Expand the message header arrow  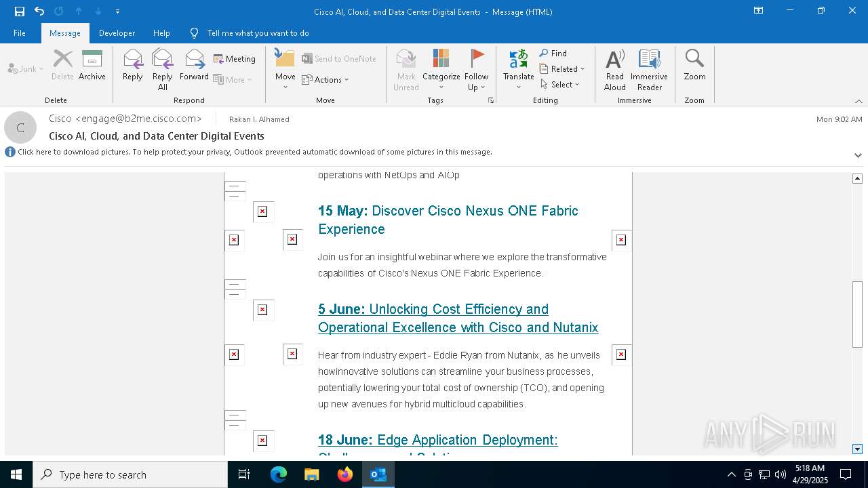coord(858,155)
